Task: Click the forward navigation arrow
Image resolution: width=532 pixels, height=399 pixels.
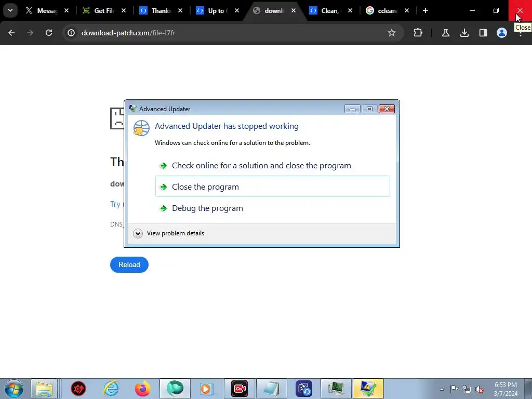Action: coord(30,33)
